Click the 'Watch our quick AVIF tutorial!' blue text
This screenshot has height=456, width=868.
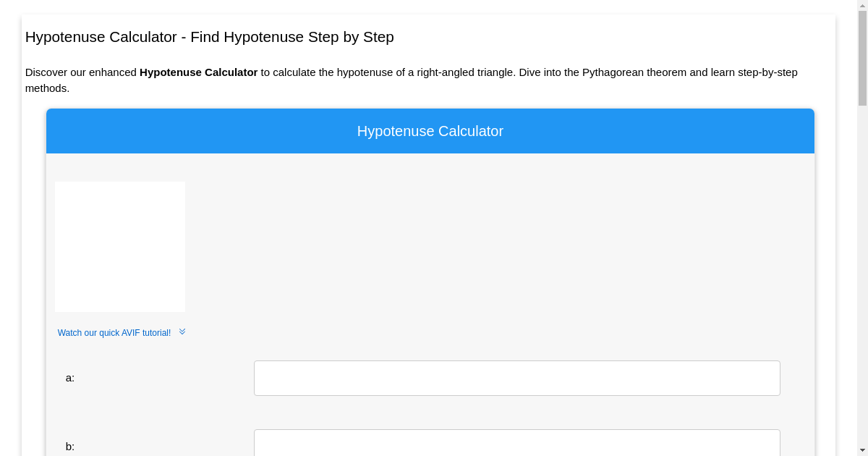114,333
